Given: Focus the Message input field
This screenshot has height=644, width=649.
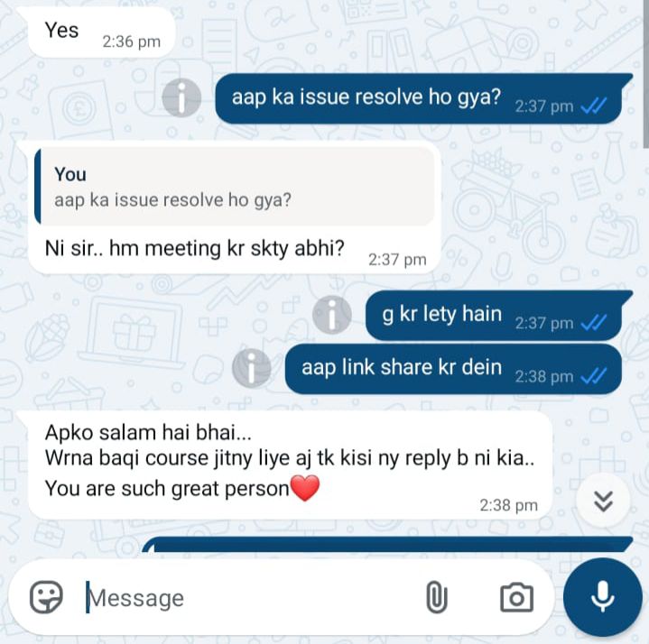Looking at the screenshot, I should (x=248, y=598).
